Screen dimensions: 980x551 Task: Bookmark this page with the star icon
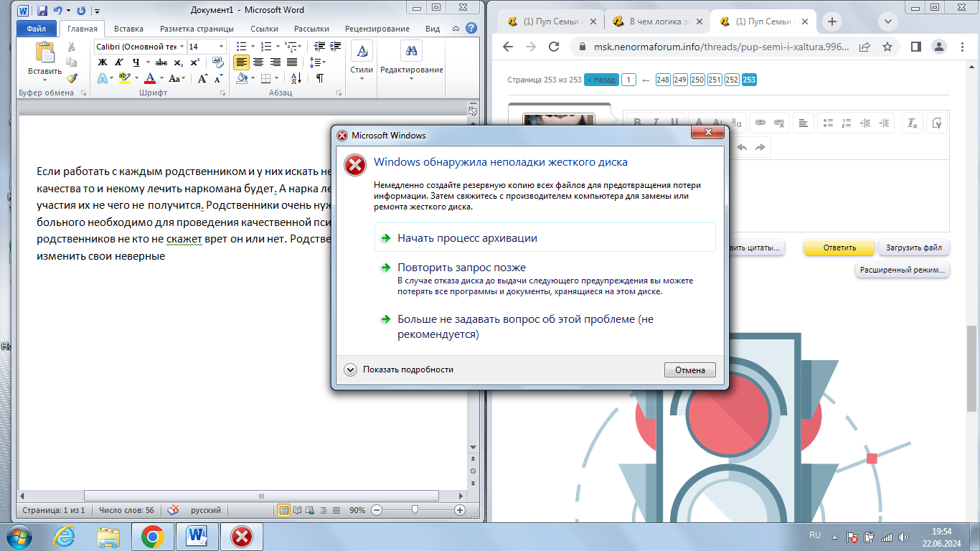point(887,47)
